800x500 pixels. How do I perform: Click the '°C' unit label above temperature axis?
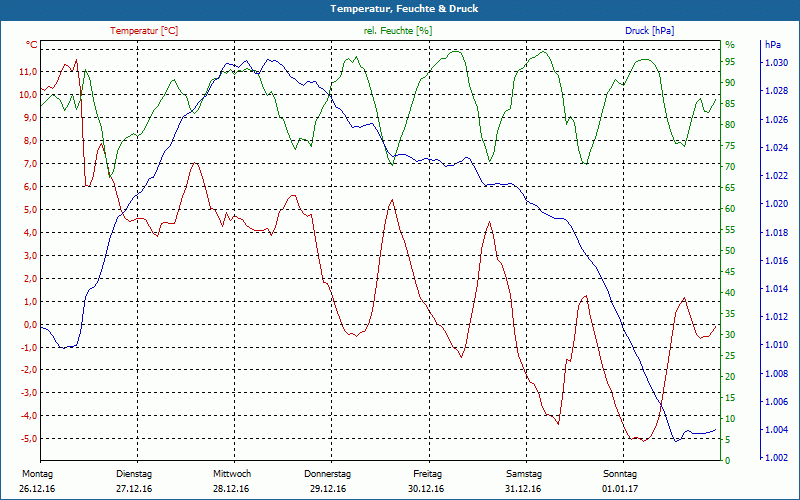[32, 45]
